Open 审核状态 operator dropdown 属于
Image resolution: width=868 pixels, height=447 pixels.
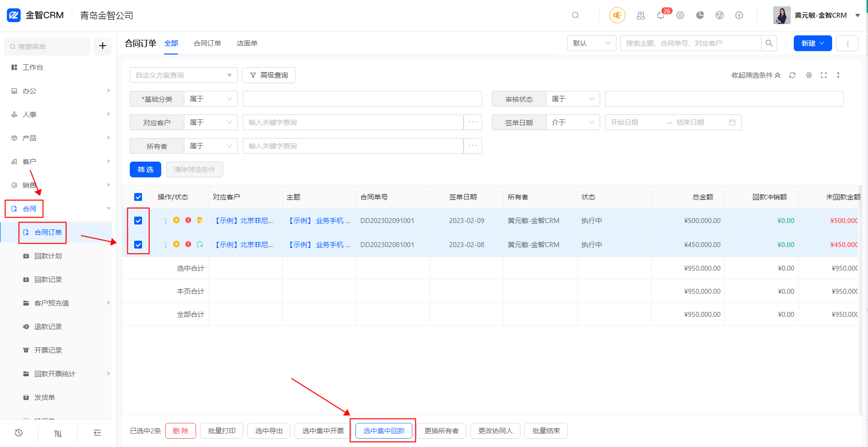click(573, 99)
